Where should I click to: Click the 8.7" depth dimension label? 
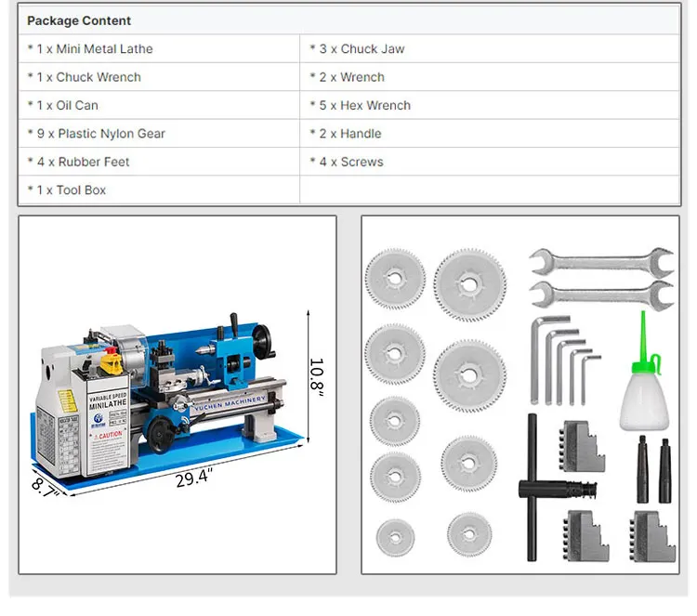coord(45,487)
